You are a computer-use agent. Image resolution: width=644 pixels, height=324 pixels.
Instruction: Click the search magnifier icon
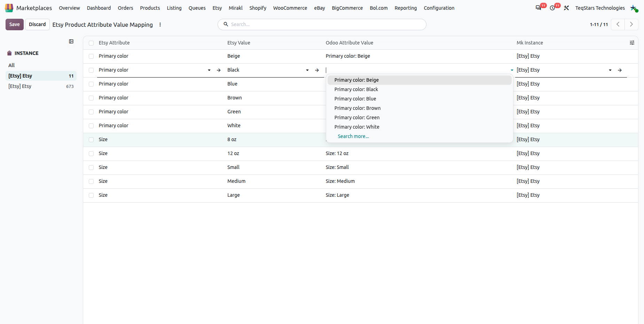pyautogui.click(x=226, y=24)
